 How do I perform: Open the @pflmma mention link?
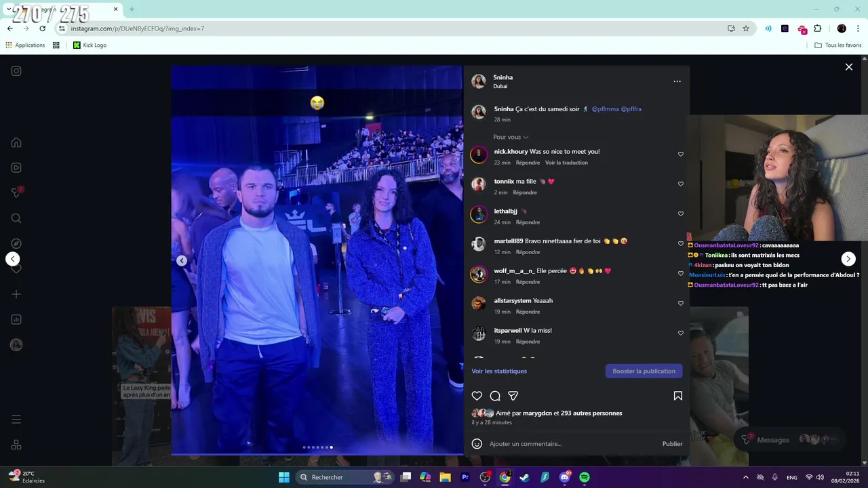(604, 109)
